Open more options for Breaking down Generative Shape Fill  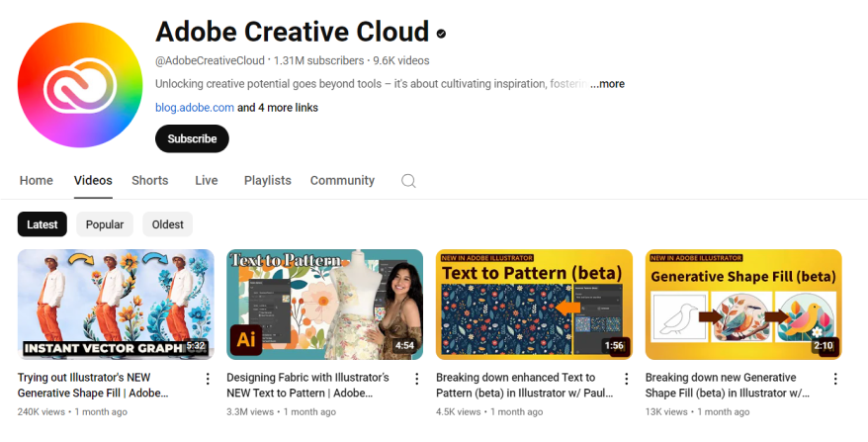(835, 379)
